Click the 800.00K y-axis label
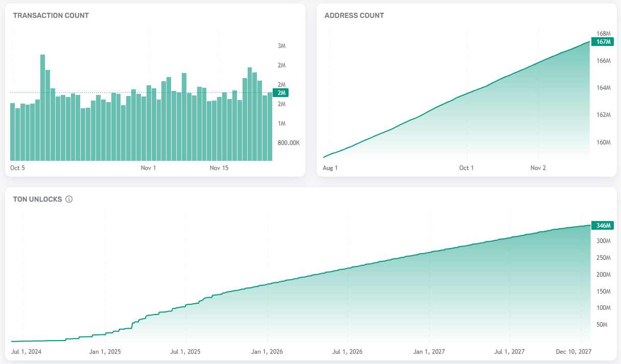 click(289, 143)
